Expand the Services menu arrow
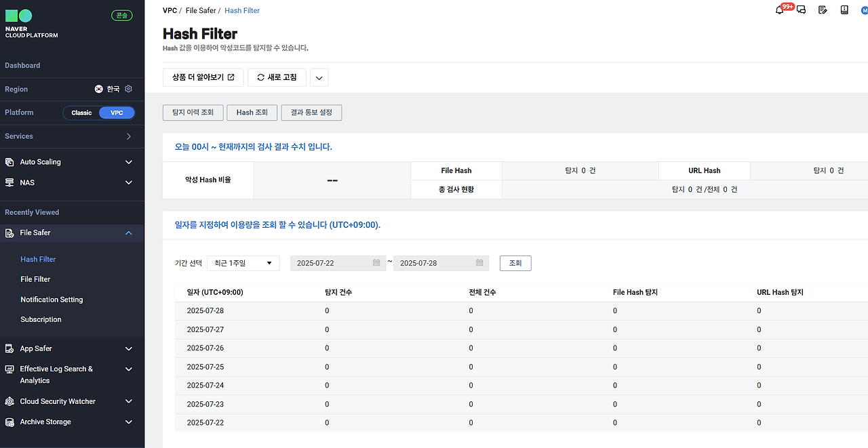Screen dimensions: 868x448 [129, 136]
